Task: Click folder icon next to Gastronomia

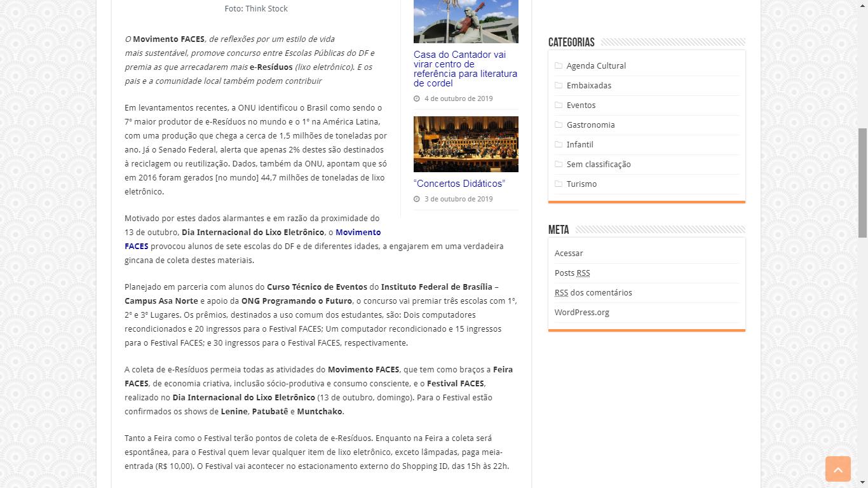Action: coord(559,125)
